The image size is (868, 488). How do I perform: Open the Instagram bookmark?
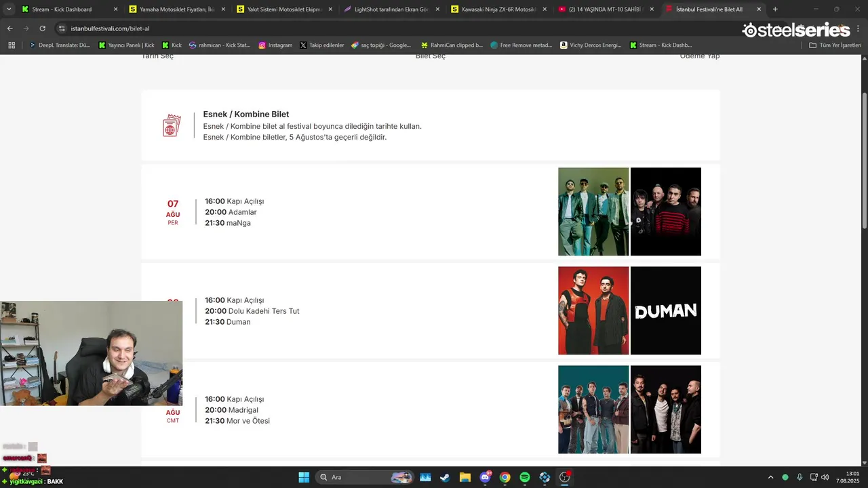(275, 45)
